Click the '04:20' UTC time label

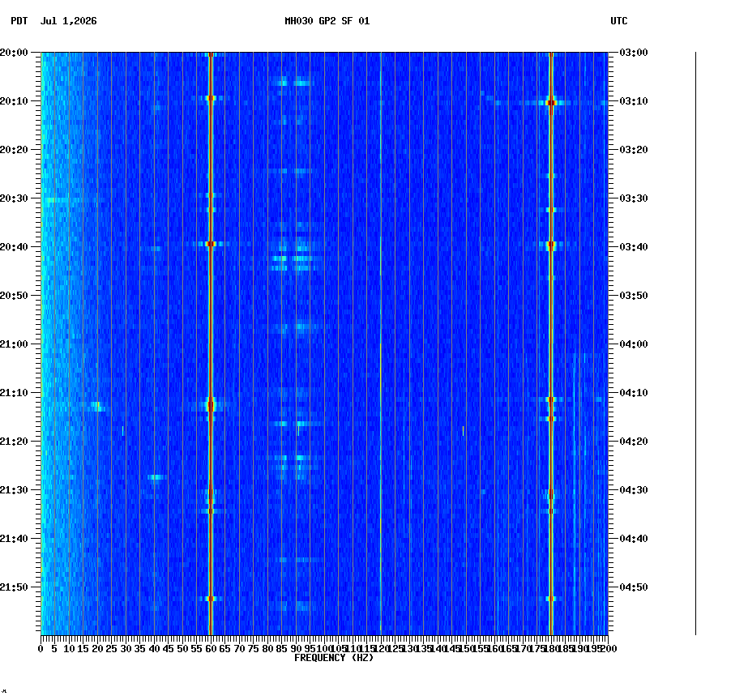tap(634, 442)
